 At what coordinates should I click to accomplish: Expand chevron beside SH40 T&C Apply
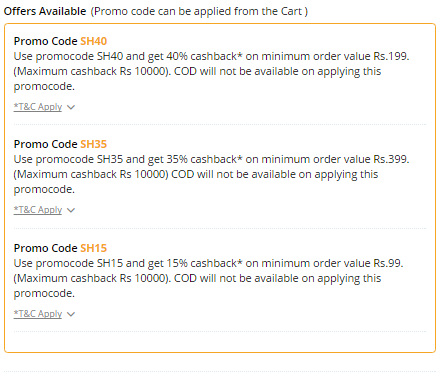tap(71, 107)
